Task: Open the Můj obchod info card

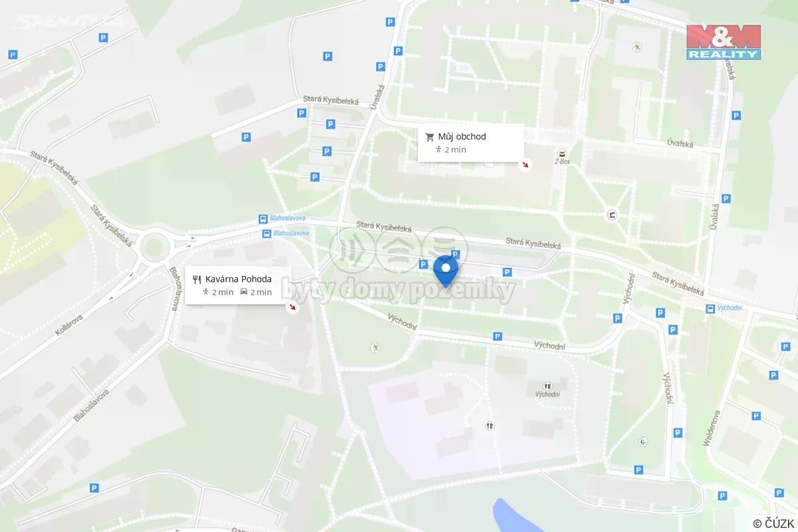Action: click(x=471, y=143)
